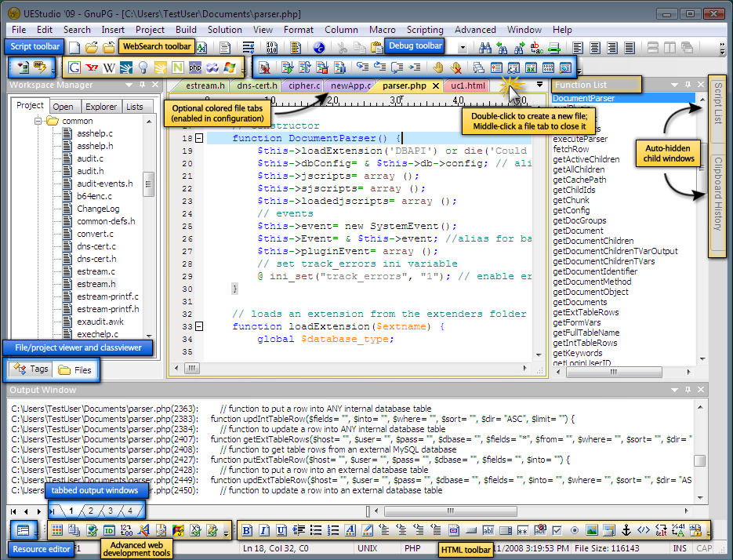Click the Underline 'U' HTML icon
This screenshot has height=560, width=733.
coord(281,530)
